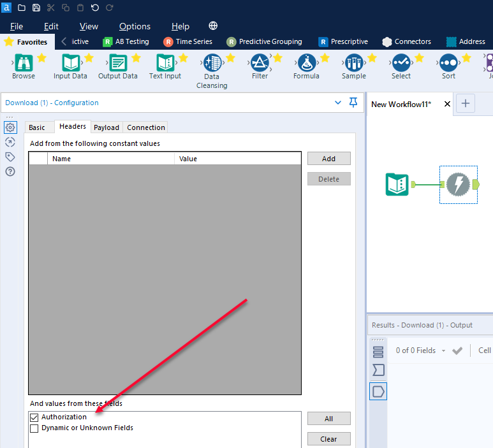Click the Delete header button

point(328,179)
